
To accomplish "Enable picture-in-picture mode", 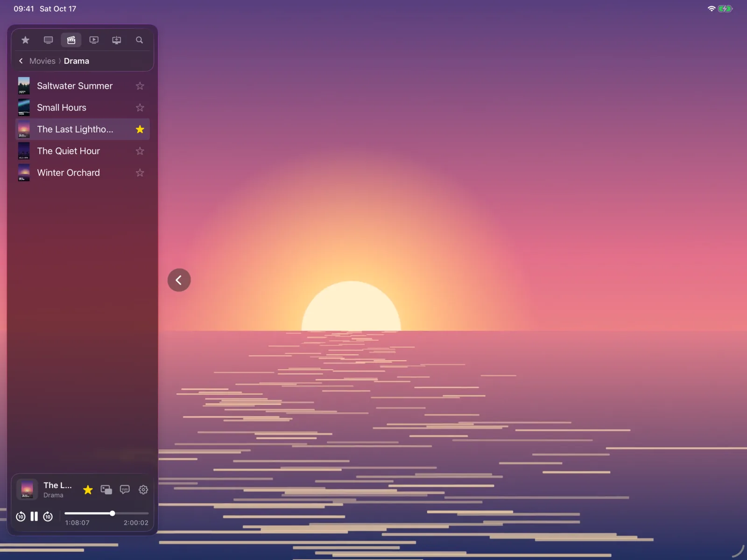I will coord(106,490).
